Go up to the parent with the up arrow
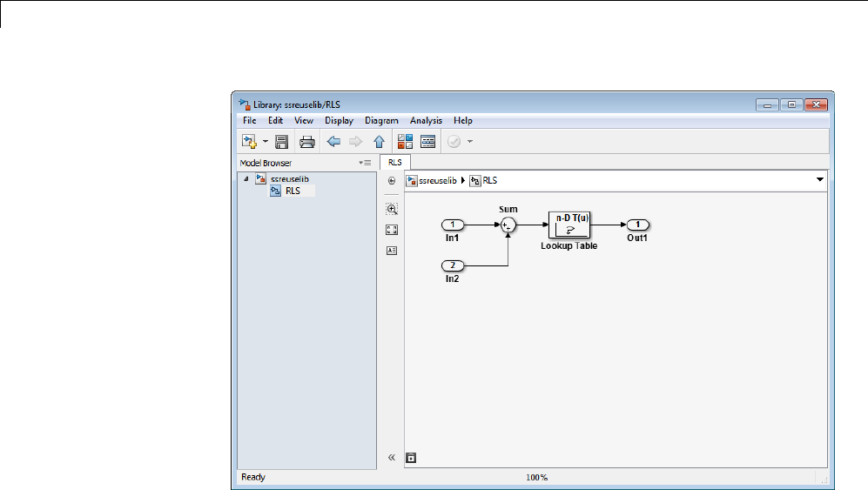Screen dimensions: 868x490 [379, 142]
